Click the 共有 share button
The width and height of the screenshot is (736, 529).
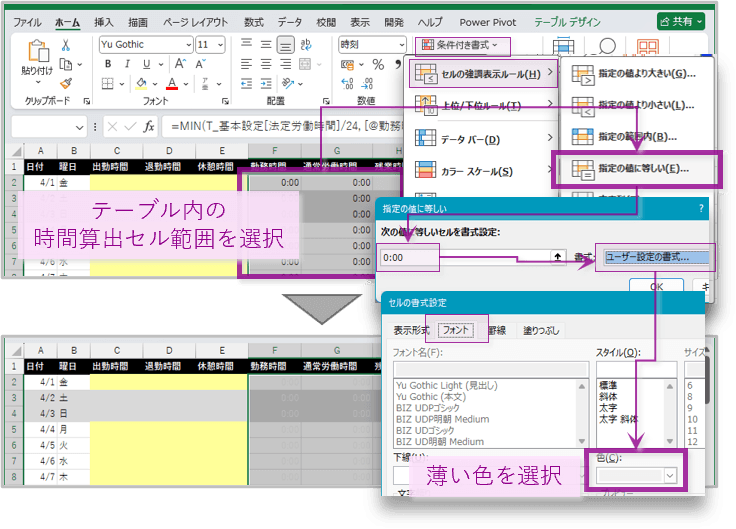click(x=681, y=22)
